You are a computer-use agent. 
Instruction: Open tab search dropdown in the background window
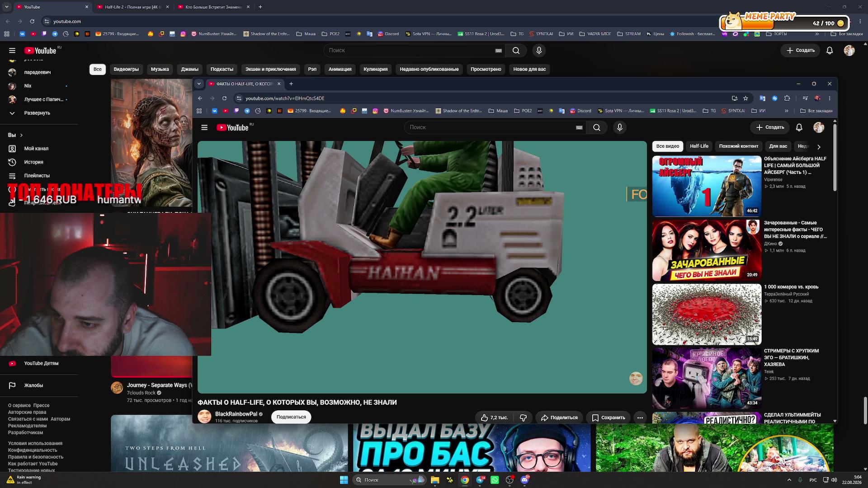[7, 7]
